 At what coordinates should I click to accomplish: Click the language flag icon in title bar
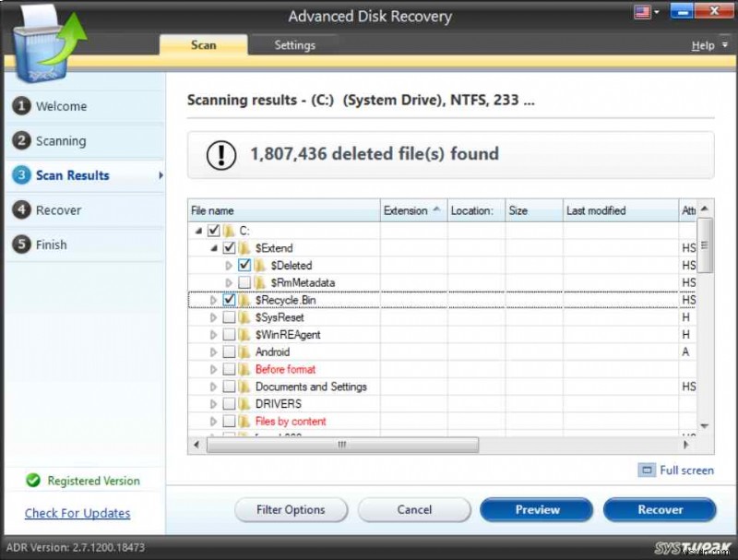(643, 11)
